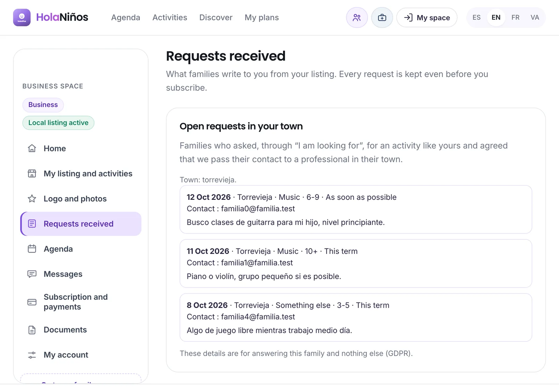Open My plans in top navigation

click(x=262, y=17)
